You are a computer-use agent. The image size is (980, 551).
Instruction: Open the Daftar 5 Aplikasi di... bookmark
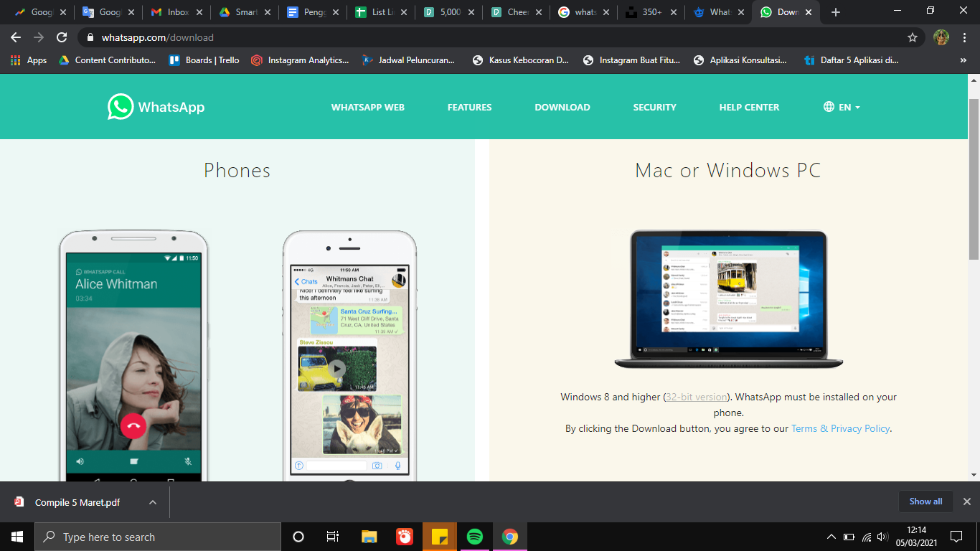(852, 60)
